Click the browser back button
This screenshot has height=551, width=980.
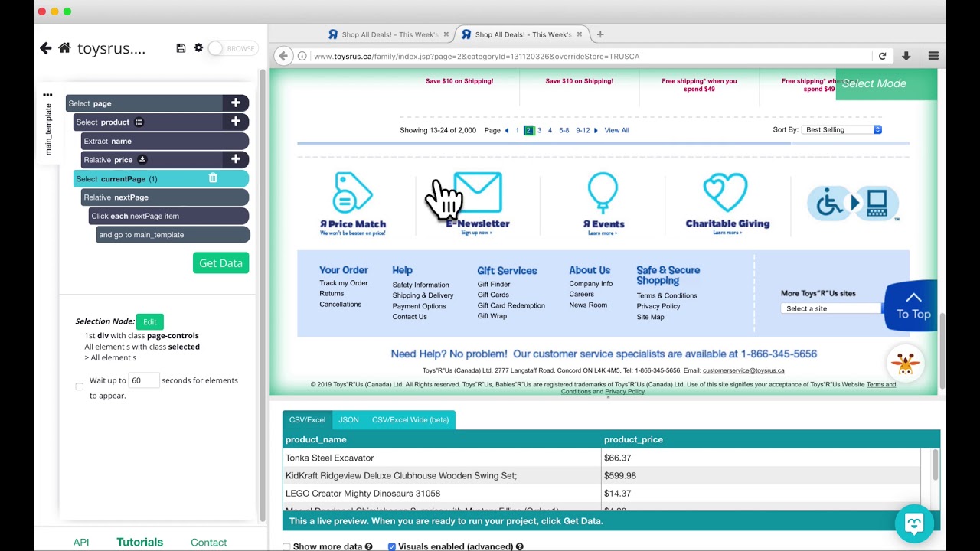click(x=283, y=56)
